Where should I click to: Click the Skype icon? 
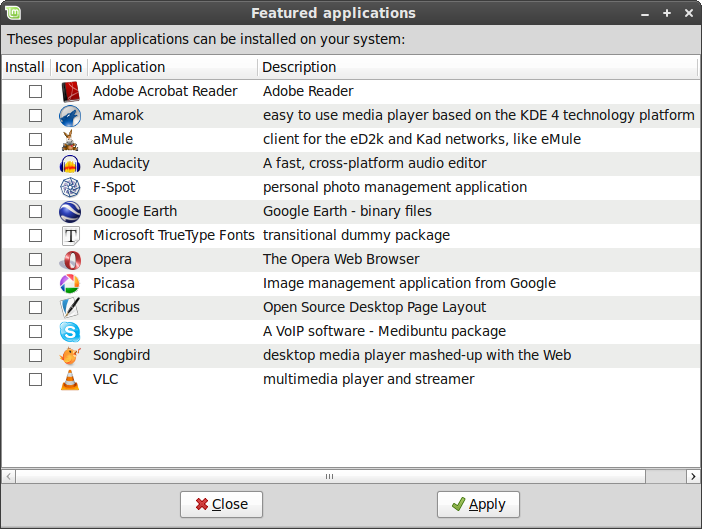[x=70, y=332]
